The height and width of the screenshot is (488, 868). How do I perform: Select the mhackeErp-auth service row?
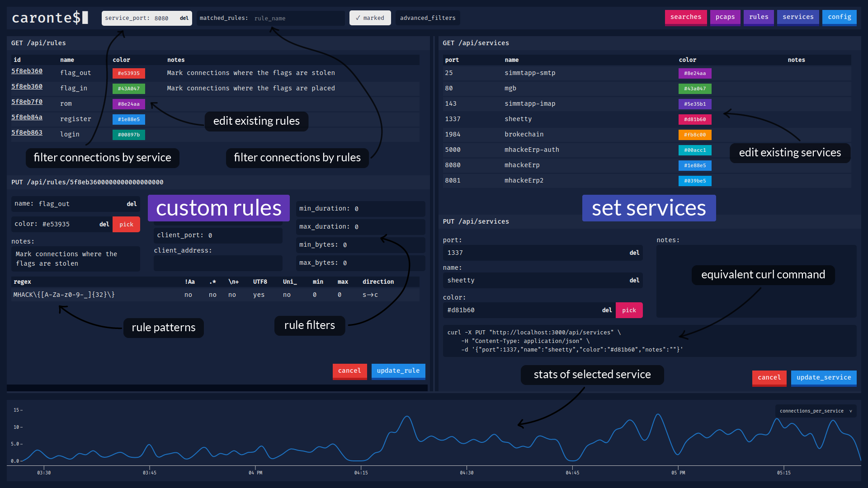pos(532,150)
